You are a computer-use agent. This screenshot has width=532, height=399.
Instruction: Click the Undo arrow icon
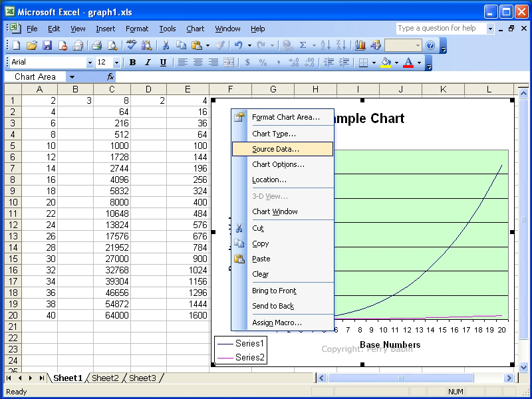click(239, 45)
